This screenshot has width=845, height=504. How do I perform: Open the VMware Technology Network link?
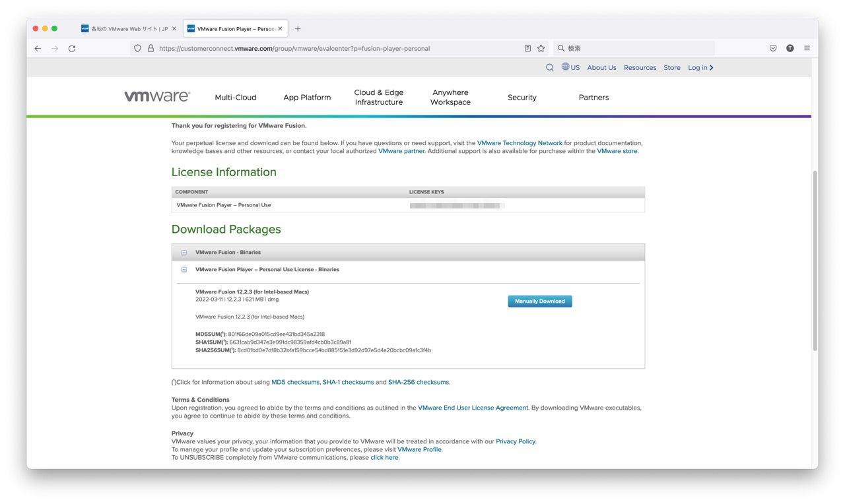[520, 142]
